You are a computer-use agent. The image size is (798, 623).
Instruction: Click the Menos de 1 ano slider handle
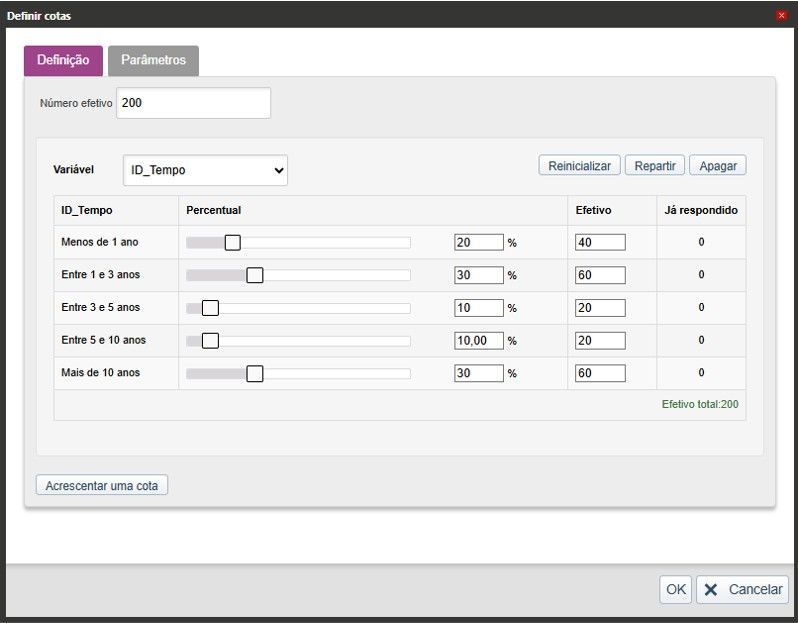pyautogui.click(x=233, y=243)
